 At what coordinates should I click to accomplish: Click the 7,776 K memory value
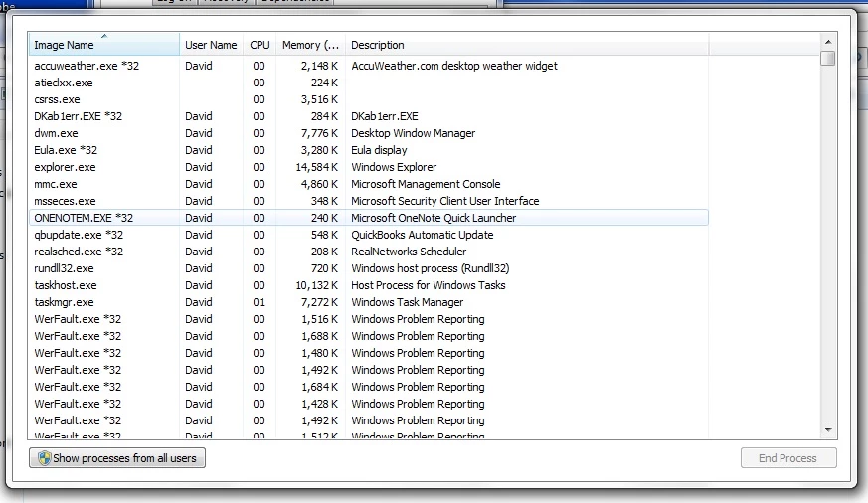319,133
